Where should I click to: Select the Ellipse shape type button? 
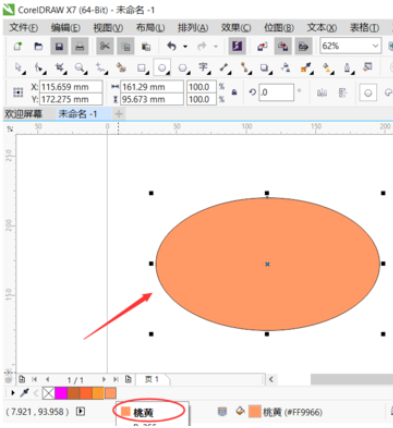(368, 93)
